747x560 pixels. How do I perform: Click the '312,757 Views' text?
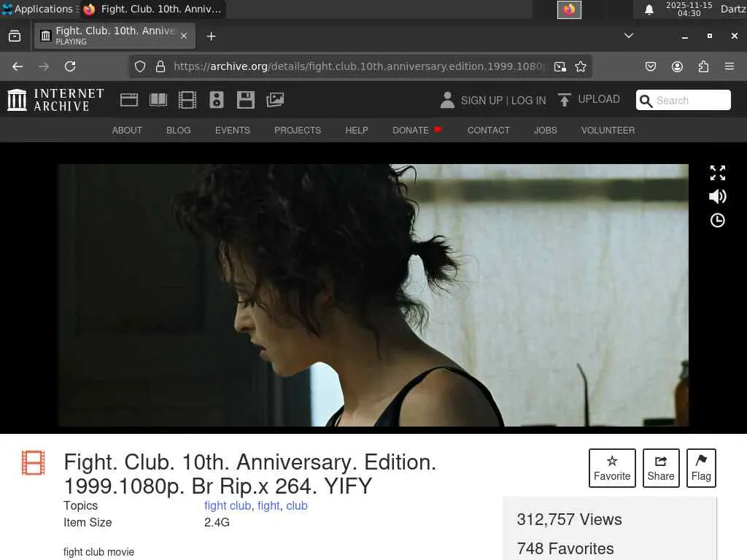tap(569, 519)
